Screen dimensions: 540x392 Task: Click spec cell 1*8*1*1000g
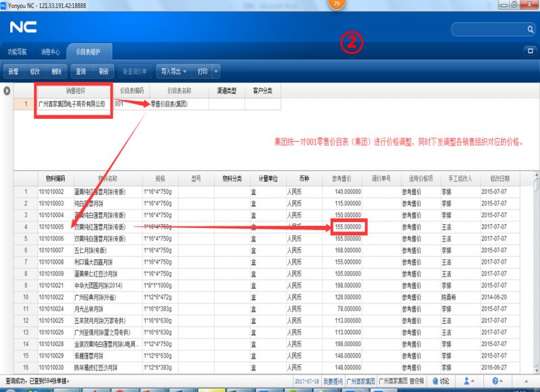[160, 285]
